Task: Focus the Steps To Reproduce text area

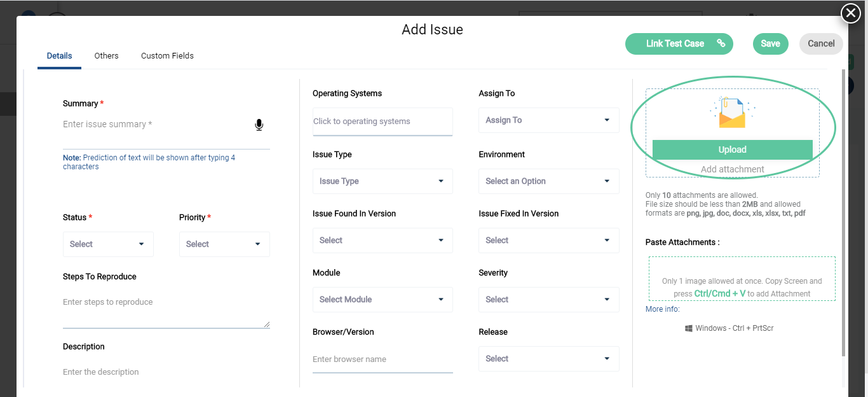Action: click(166, 310)
